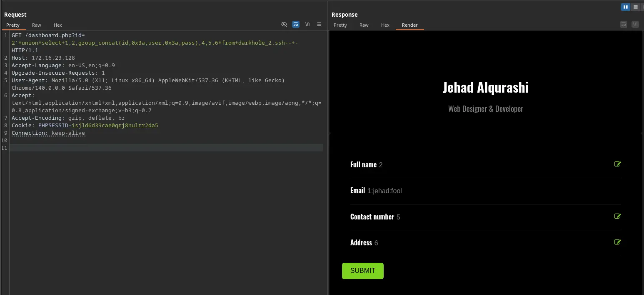Viewport: 644px width, 295px height.
Task: Click edit icon next to Contact number
Action: tap(617, 216)
